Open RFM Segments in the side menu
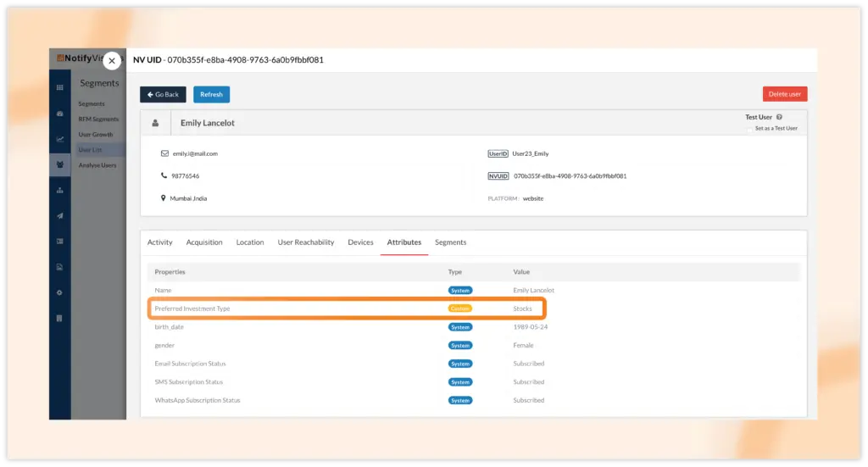 [98, 120]
